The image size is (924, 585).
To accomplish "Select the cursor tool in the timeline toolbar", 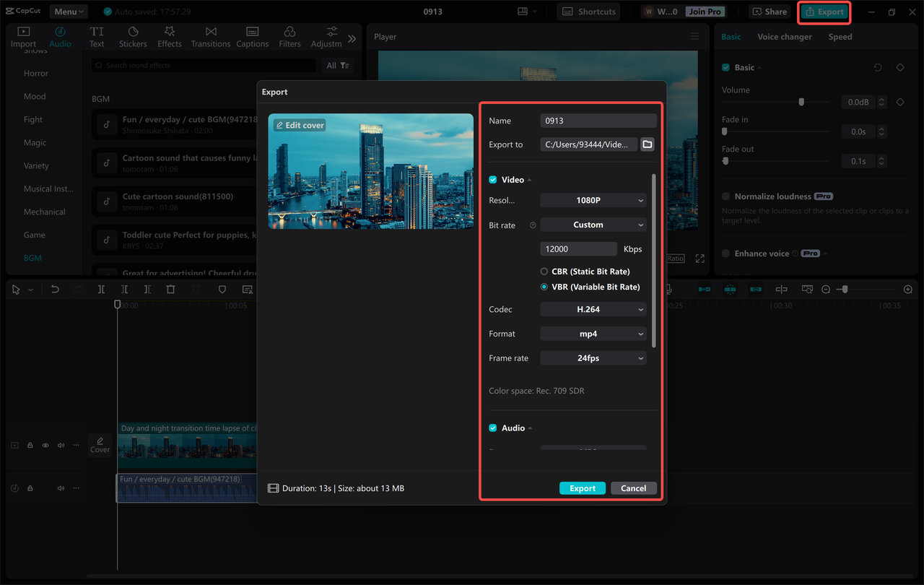I will coord(16,289).
